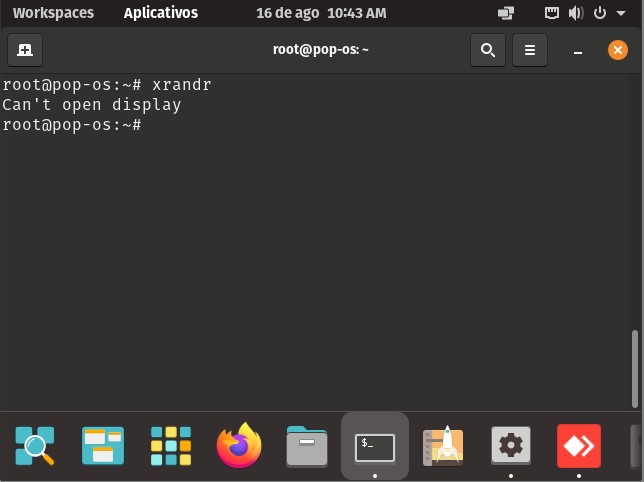
Task: Click the wired network status icon
Action: (552, 13)
